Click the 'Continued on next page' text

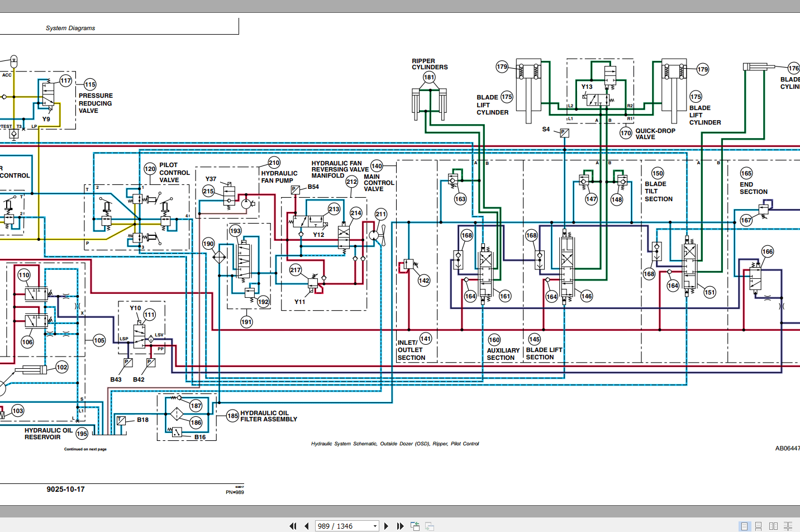pos(85,449)
